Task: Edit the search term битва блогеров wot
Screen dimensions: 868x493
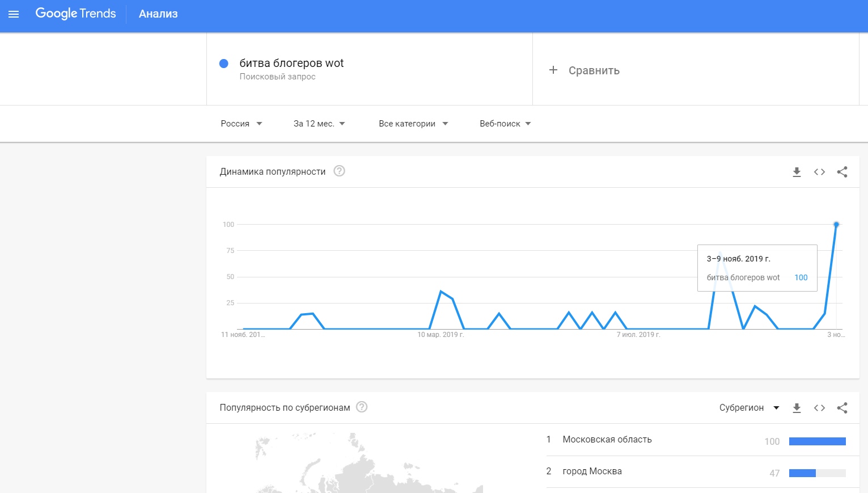Action: click(x=291, y=64)
